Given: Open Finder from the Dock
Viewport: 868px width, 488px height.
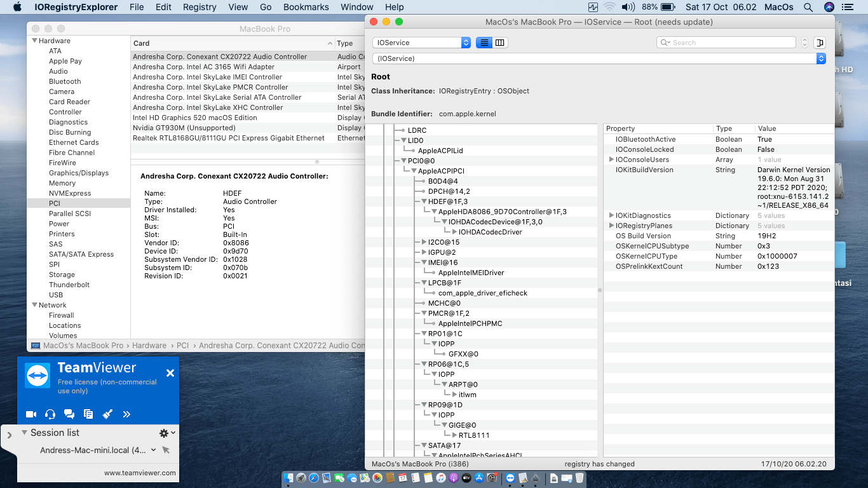Looking at the screenshot, I should (290, 478).
